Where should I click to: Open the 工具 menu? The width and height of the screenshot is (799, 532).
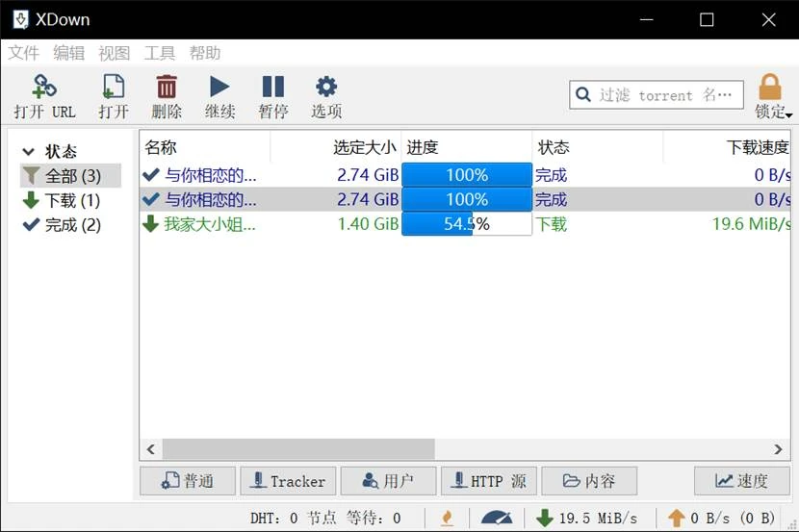pyautogui.click(x=160, y=53)
